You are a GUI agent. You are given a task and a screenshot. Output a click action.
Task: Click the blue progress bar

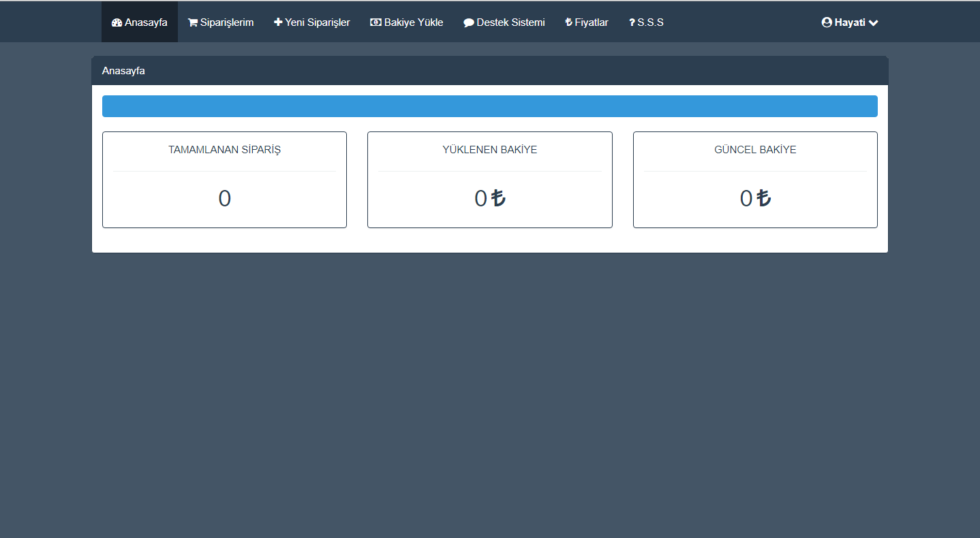[490, 106]
